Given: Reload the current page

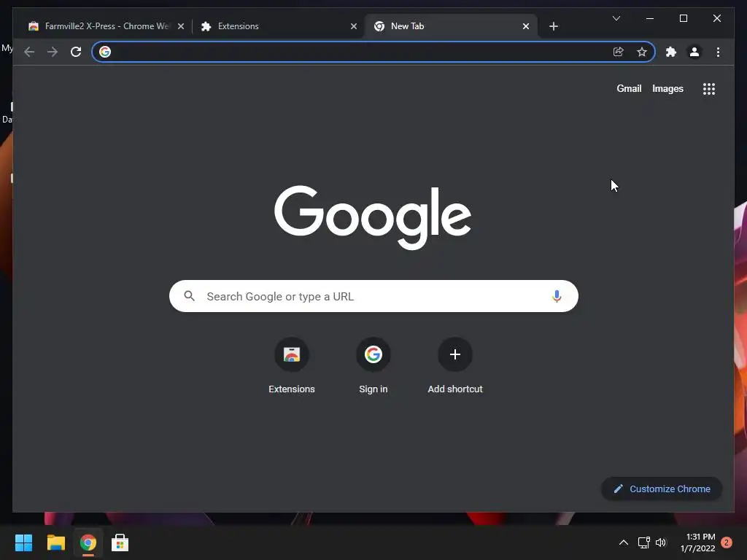Looking at the screenshot, I should [76, 52].
